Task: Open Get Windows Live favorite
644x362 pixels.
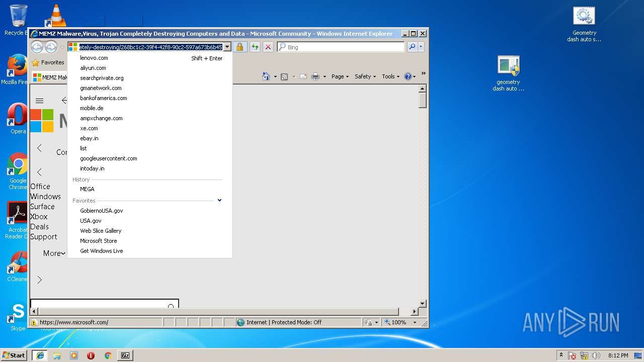Action: click(102, 251)
